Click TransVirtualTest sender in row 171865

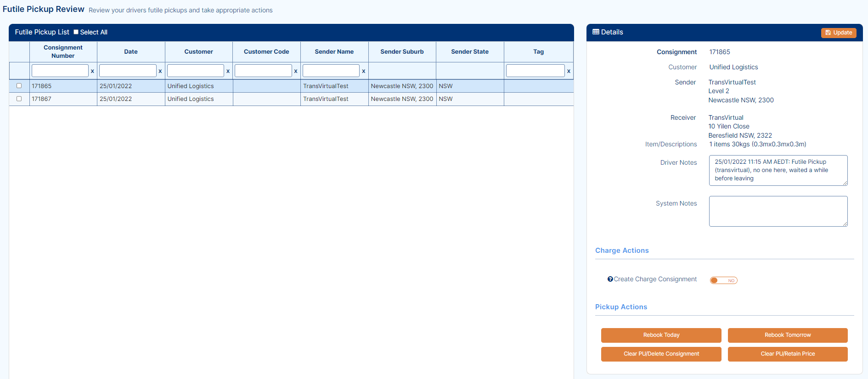[326, 86]
